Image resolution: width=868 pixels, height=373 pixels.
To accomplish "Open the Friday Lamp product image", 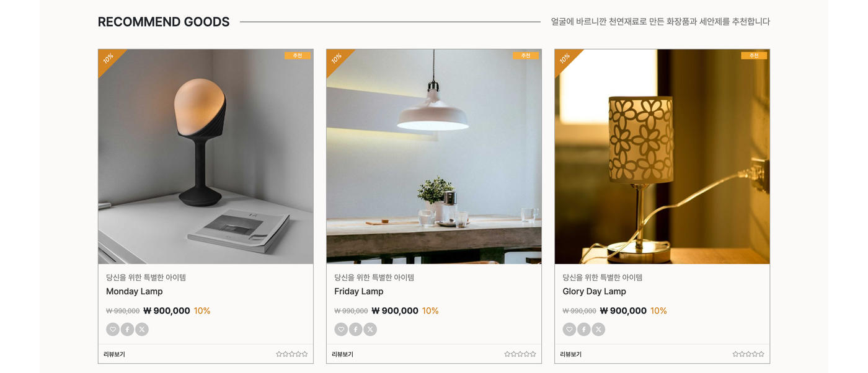I will (x=434, y=157).
